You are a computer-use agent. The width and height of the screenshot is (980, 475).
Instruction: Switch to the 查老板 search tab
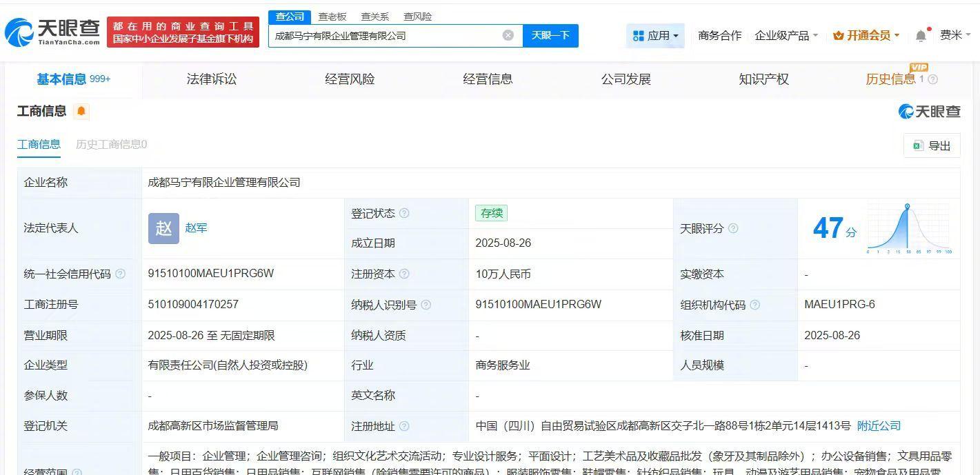332,17
